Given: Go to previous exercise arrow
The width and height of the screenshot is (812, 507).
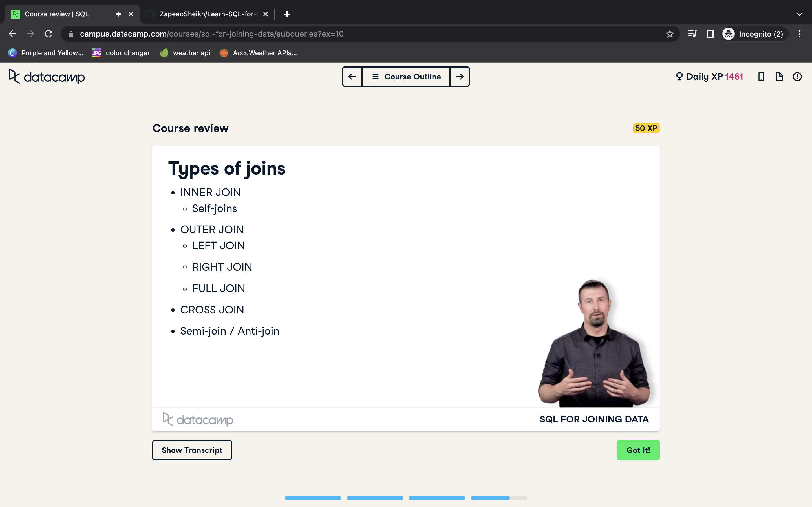Looking at the screenshot, I should [352, 77].
